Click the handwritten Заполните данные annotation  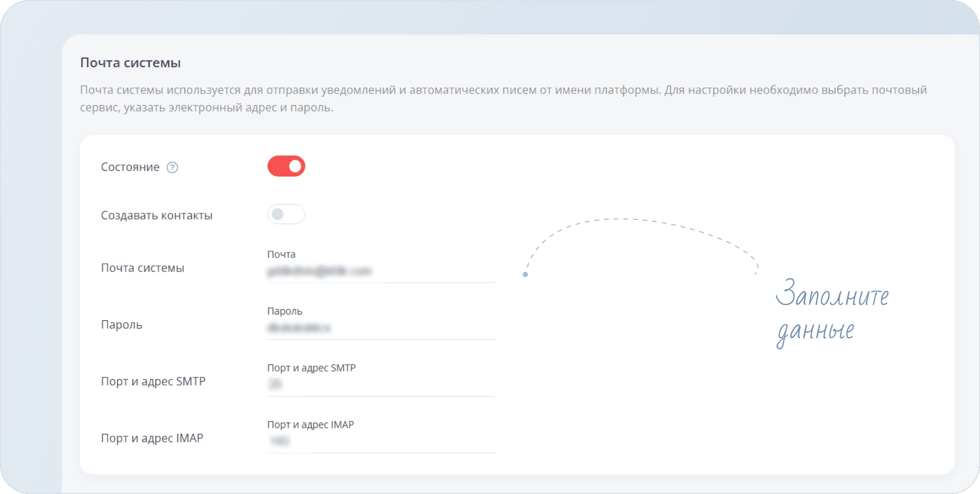832,312
